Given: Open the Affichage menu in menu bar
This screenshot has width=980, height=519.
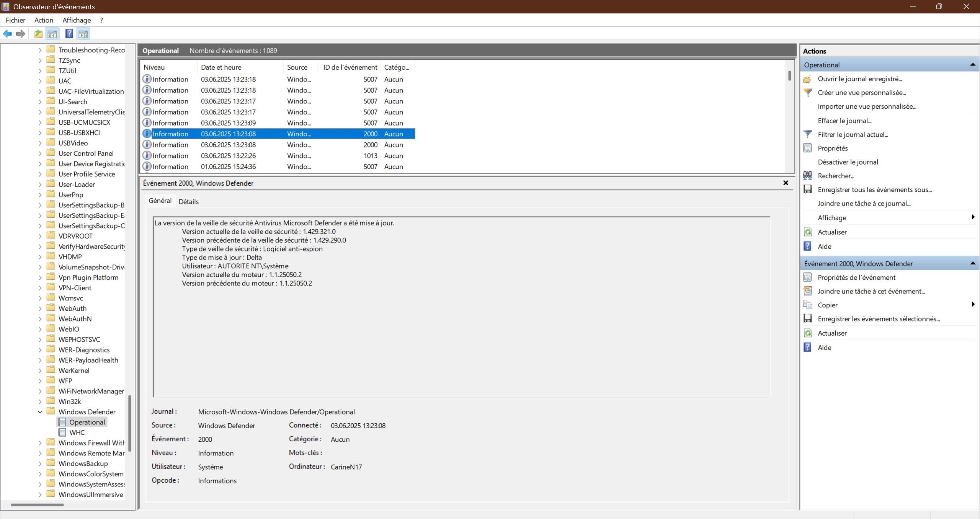Looking at the screenshot, I should (77, 20).
